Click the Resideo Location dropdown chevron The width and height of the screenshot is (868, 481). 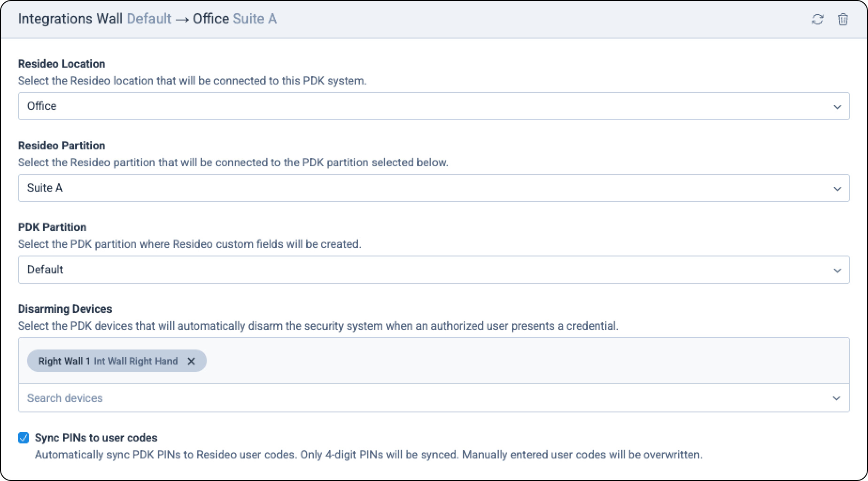(837, 106)
